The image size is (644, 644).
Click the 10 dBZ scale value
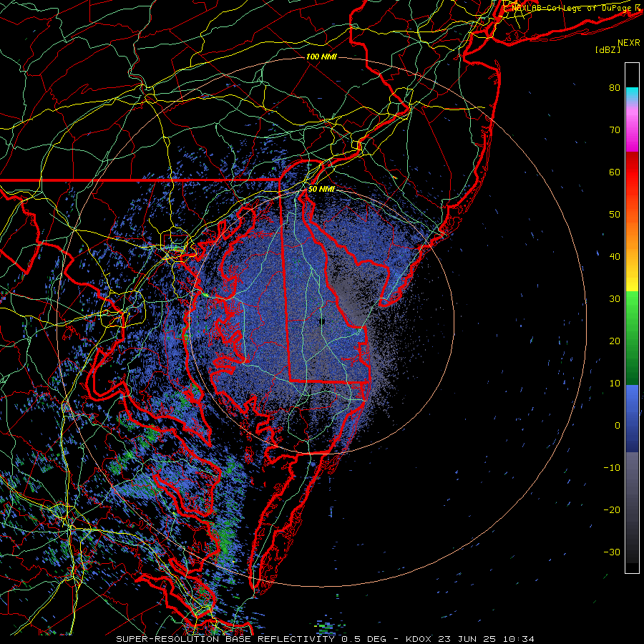point(615,384)
